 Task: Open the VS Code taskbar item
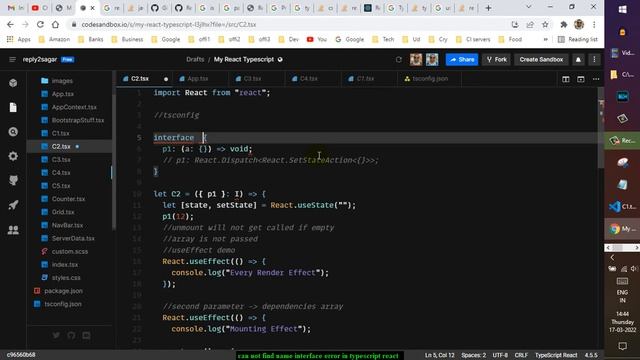click(622, 207)
